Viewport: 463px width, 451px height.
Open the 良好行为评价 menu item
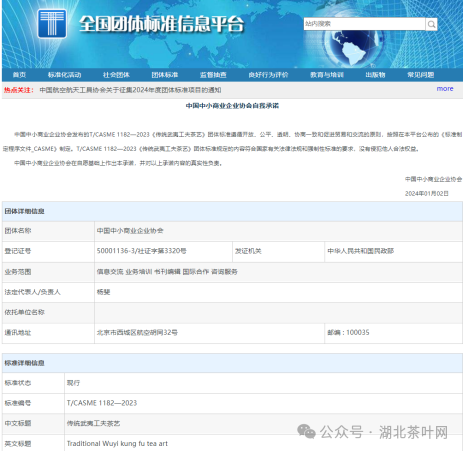coord(268,75)
